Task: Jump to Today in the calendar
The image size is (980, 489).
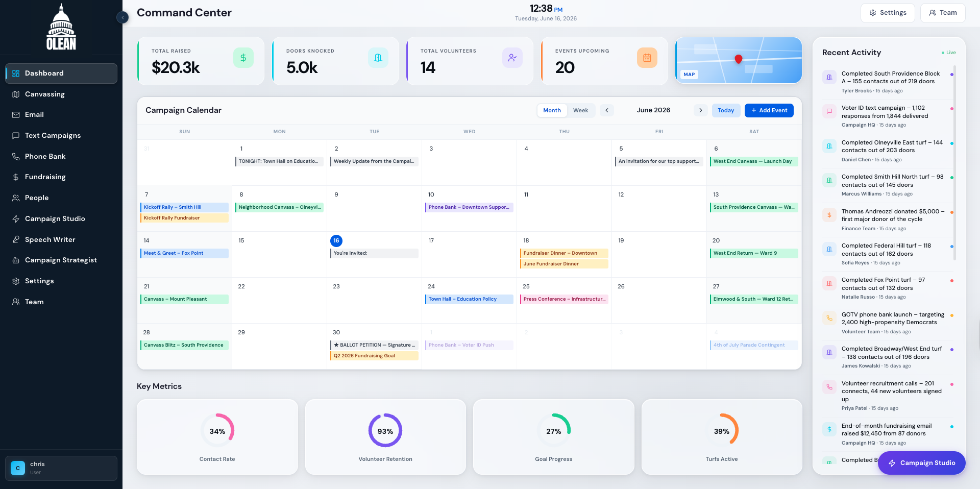Action: click(726, 110)
